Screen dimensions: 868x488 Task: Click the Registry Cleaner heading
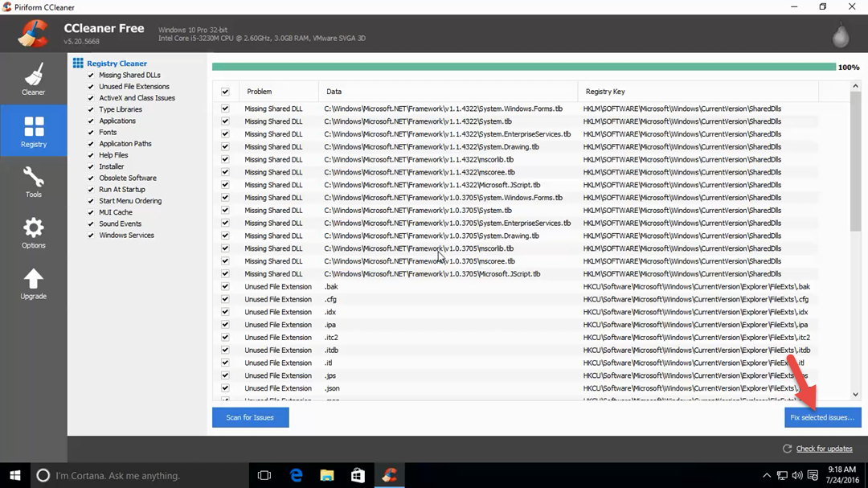pos(117,64)
